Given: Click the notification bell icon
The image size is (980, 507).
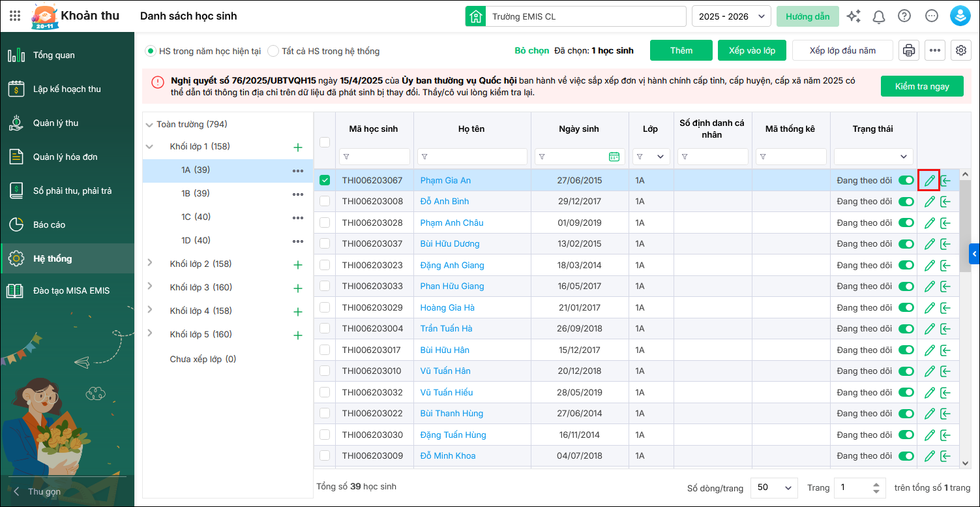Looking at the screenshot, I should pyautogui.click(x=879, y=16).
